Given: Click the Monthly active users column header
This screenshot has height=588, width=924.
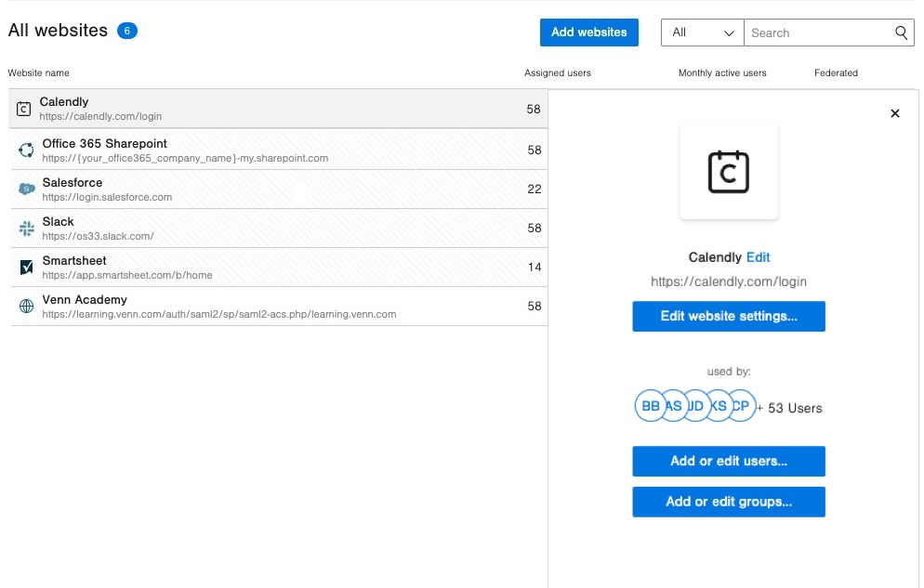Looking at the screenshot, I should tap(722, 73).
